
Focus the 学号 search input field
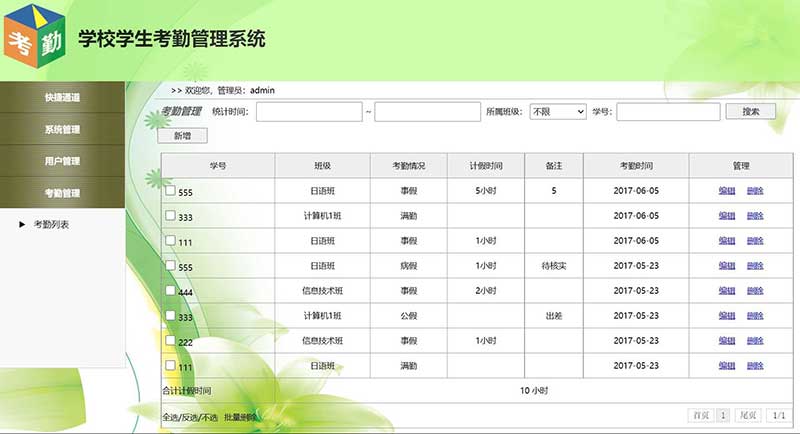coord(667,112)
